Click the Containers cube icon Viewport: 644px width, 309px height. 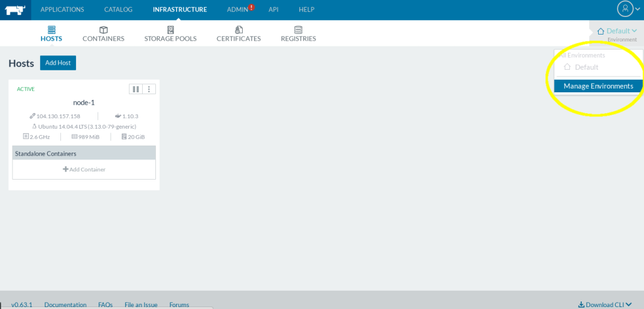103,30
